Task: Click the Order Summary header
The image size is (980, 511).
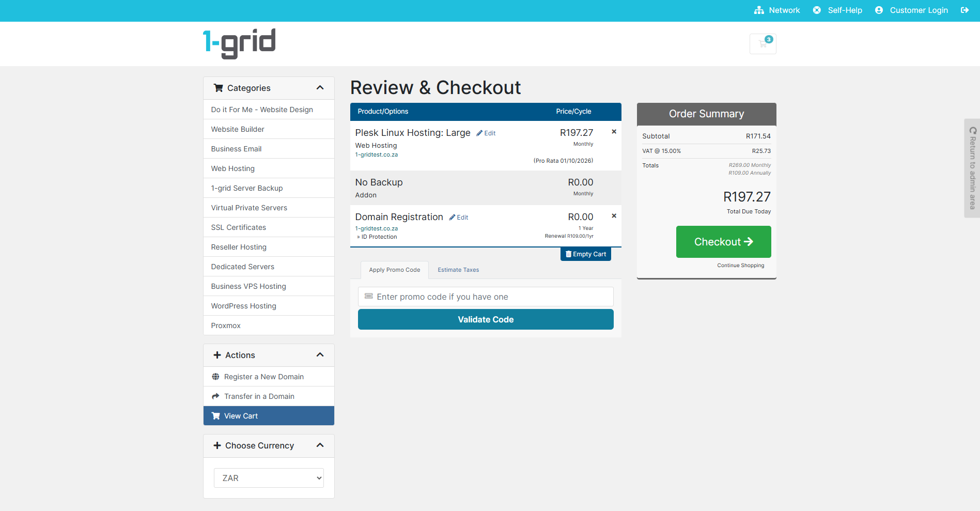Action: (706, 114)
